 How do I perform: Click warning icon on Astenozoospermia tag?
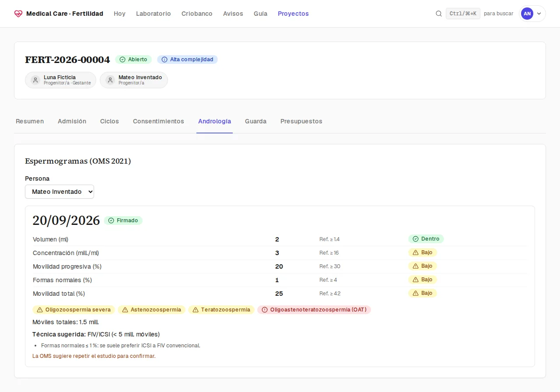(x=125, y=310)
